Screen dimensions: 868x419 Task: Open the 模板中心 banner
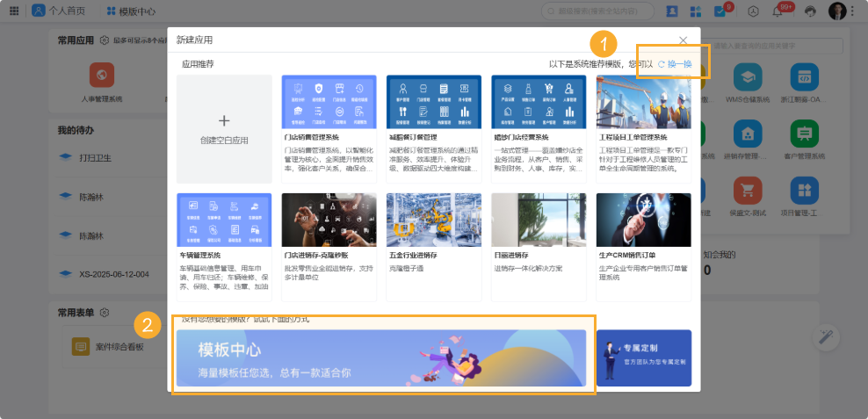pyautogui.click(x=381, y=358)
